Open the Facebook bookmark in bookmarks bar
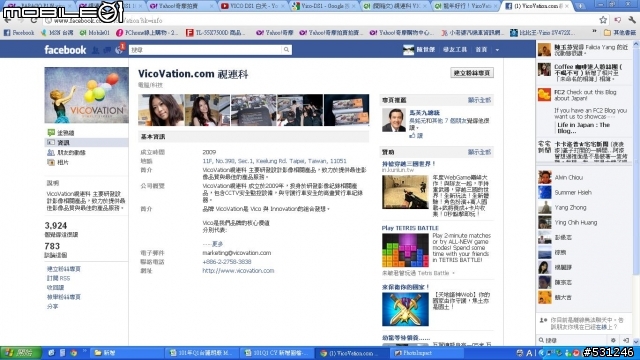Viewport: 640px width, 360px height. pyautogui.click(x=19, y=33)
